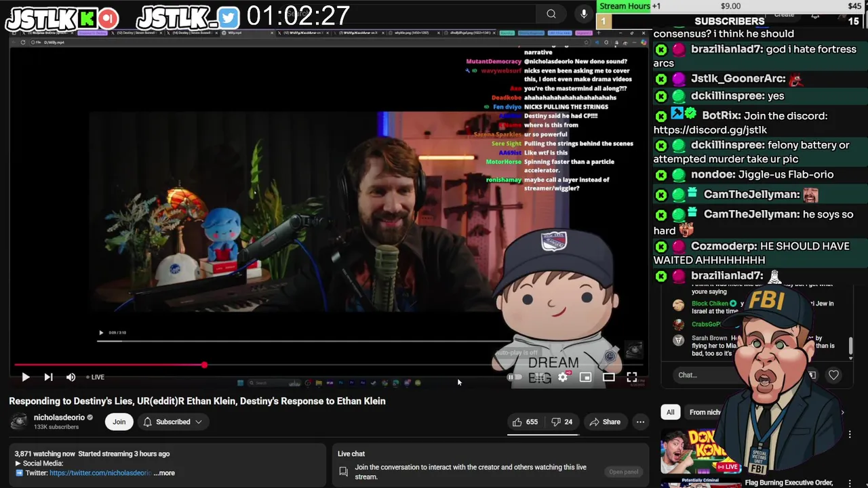Click the YouTube search magnifier icon
Image resolution: width=868 pixels, height=488 pixels.
click(551, 14)
